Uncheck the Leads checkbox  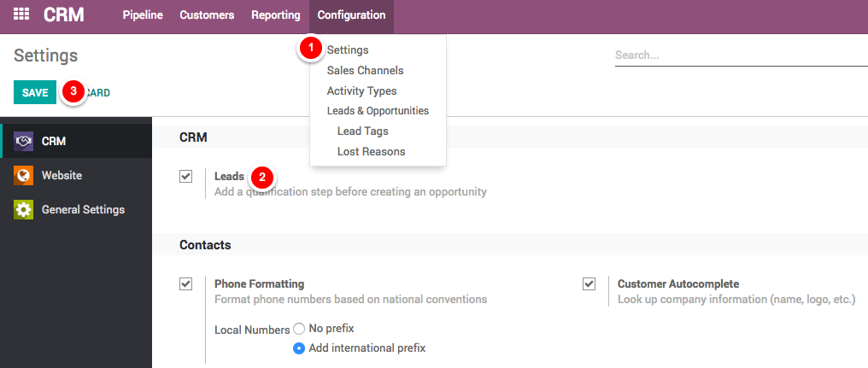(185, 177)
